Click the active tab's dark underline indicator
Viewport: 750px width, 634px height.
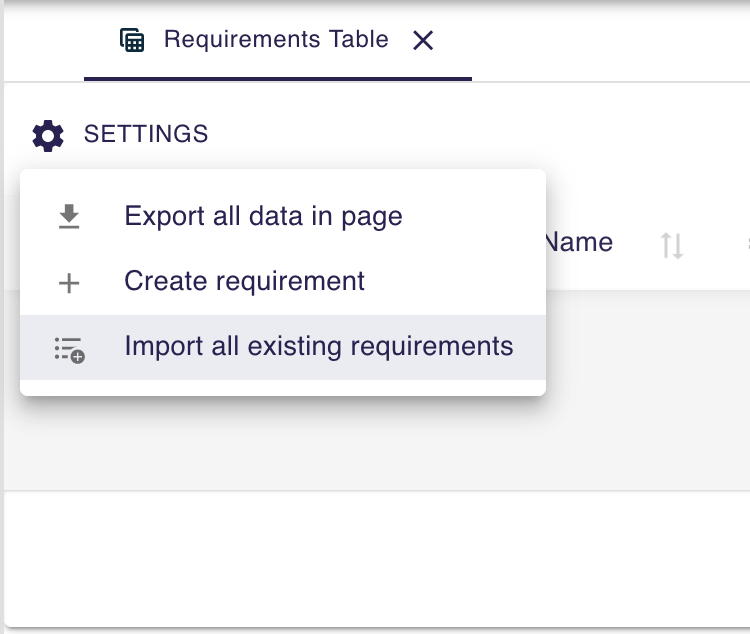(278, 79)
